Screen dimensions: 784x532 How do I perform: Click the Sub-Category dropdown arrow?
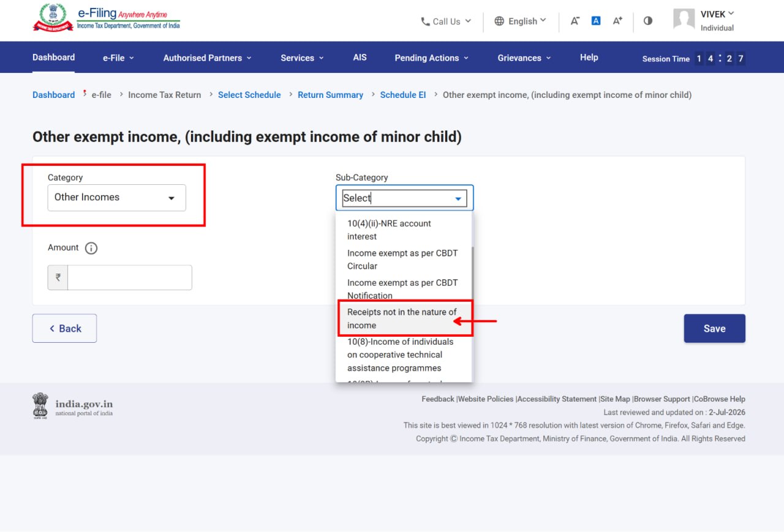coord(458,198)
